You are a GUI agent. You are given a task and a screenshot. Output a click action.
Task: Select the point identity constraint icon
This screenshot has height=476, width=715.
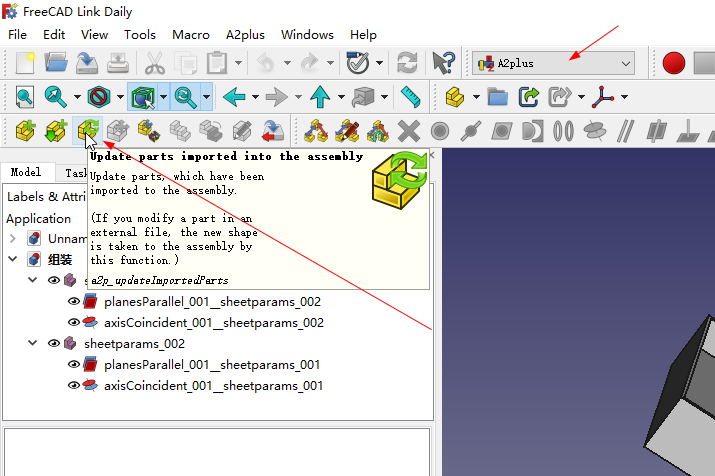pyautogui.click(x=440, y=131)
